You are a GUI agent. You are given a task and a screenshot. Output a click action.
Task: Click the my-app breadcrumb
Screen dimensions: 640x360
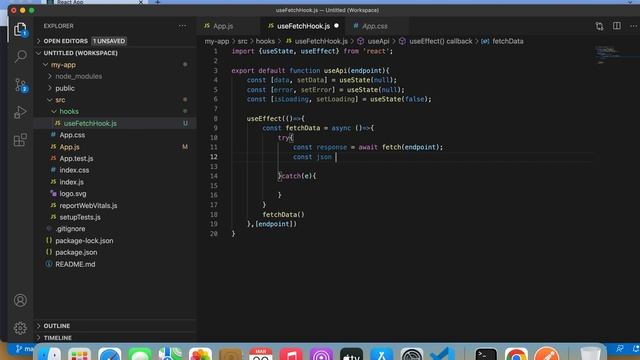click(x=217, y=41)
